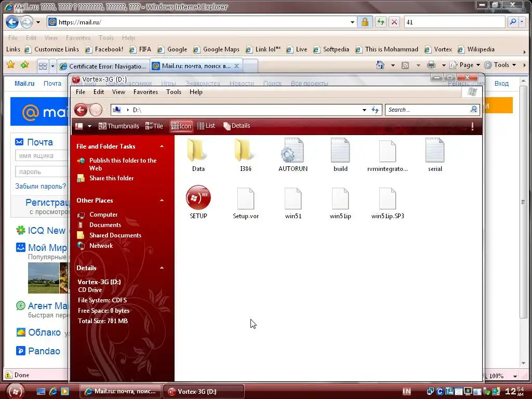532x399 pixels.
Task: Switch to Tile view
Action: pos(154,126)
